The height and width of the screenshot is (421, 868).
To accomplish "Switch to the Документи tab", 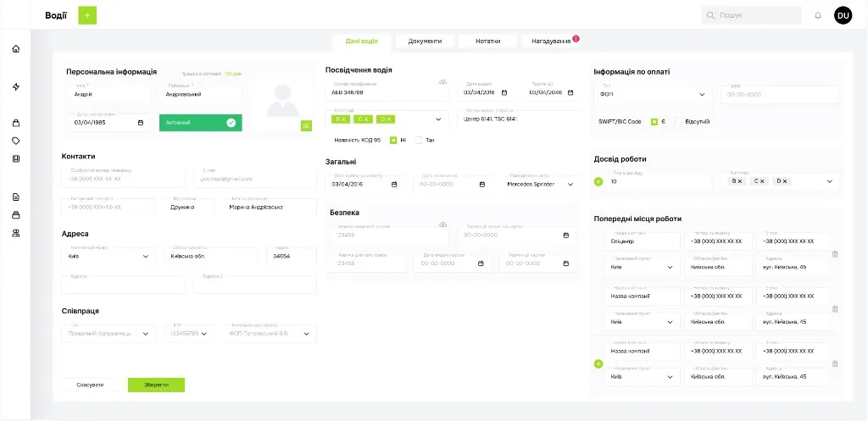I will pos(426,41).
